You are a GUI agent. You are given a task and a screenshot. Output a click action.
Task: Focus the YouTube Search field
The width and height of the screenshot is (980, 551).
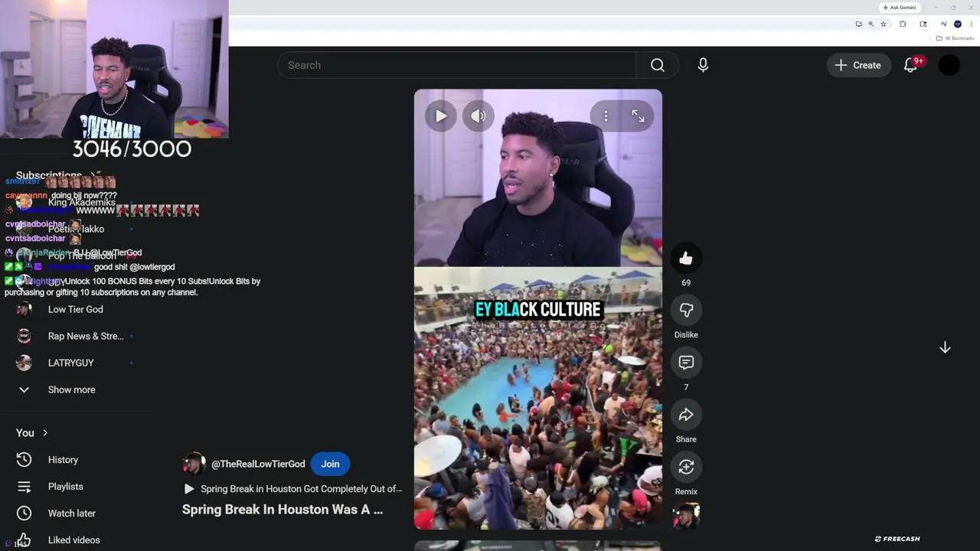point(457,65)
